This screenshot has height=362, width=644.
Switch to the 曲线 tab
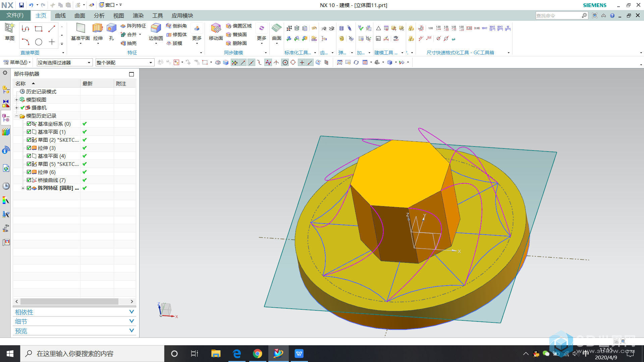coord(60,15)
